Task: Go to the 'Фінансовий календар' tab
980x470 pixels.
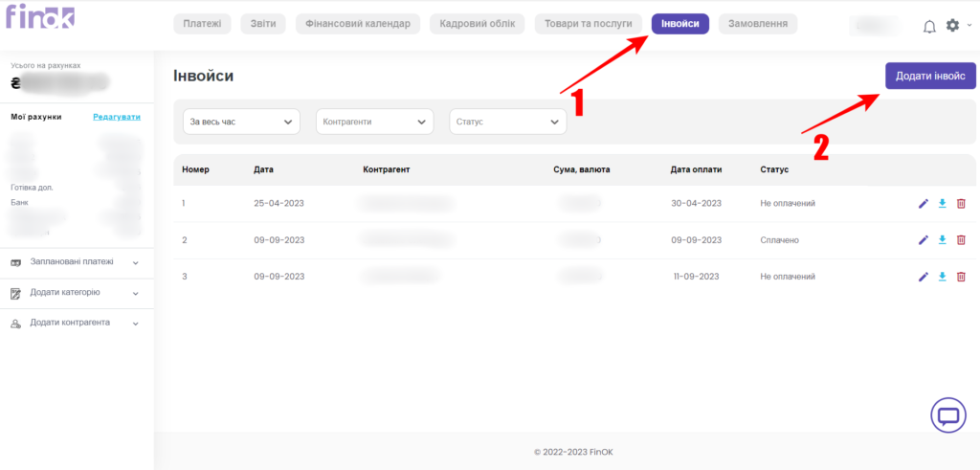Action: pos(358,24)
